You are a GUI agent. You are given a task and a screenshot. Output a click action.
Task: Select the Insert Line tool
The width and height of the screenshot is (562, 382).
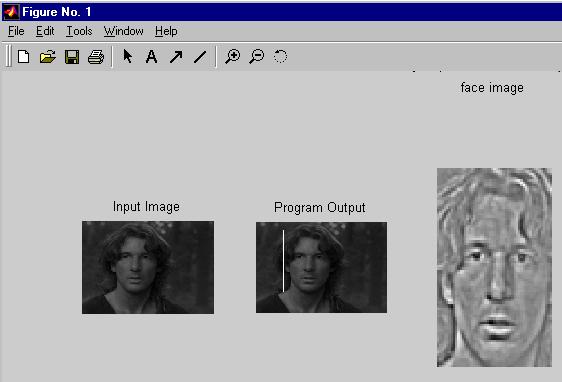click(200, 57)
